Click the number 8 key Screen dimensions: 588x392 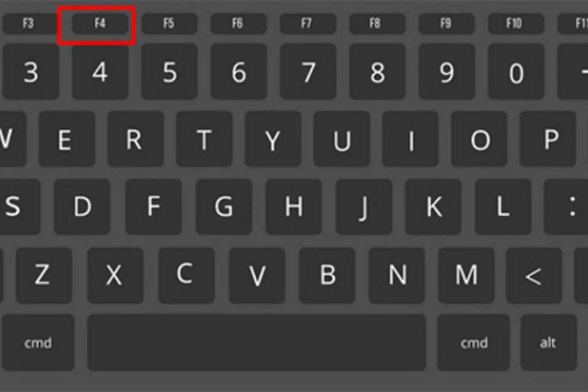(x=377, y=72)
